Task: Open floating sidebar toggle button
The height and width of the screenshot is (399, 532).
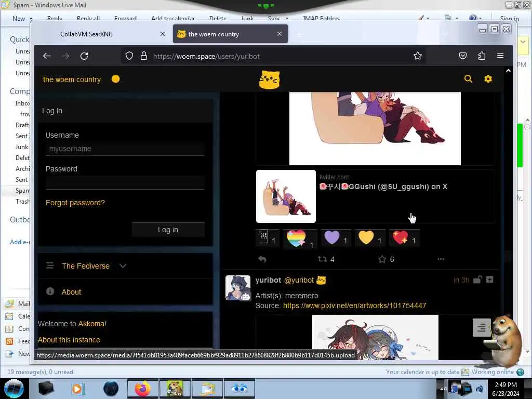Action: pyautogui.click(x=482, y=327)
